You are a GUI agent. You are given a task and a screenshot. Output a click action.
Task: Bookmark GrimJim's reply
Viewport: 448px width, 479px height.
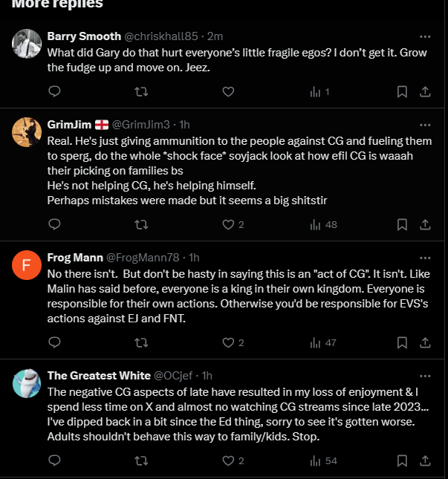(x=402, y=224)
